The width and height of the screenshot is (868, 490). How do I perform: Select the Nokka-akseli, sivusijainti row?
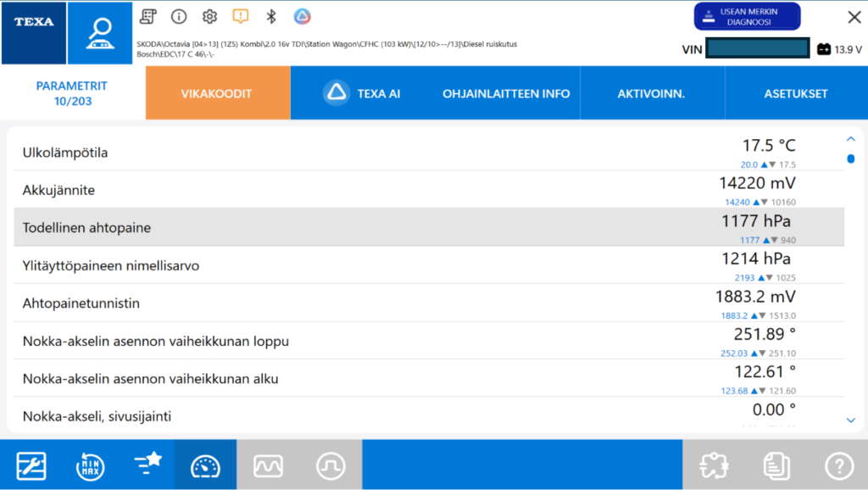click(x=429, y=413)
